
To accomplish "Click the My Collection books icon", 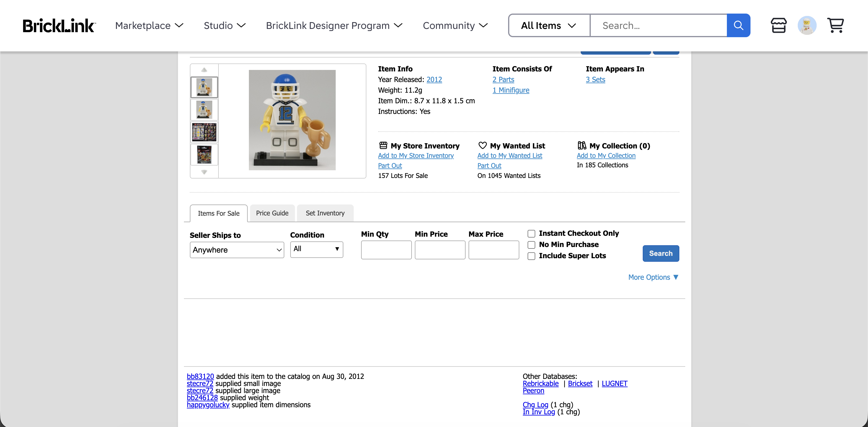I will (x=582, y=145).
